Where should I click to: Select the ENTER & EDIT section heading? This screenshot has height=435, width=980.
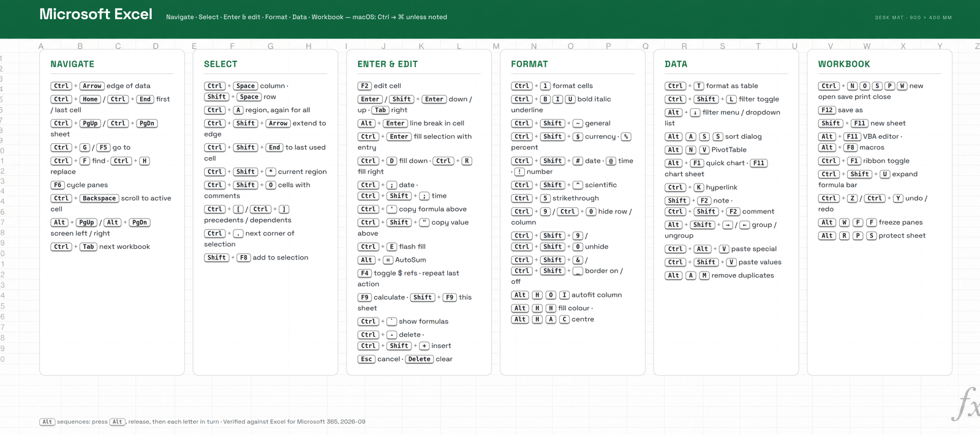click(388, 64)
